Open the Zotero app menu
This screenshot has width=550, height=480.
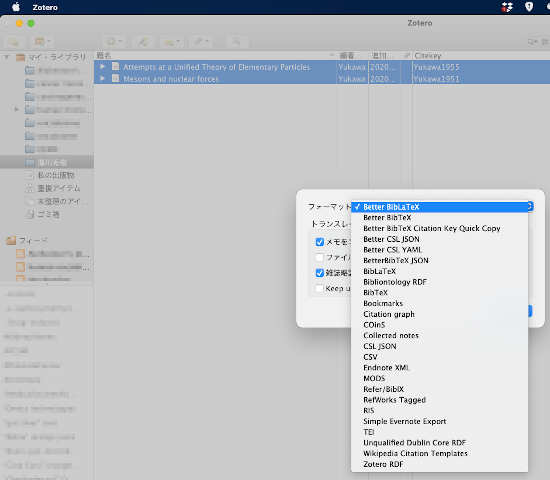tap(45, 7)
